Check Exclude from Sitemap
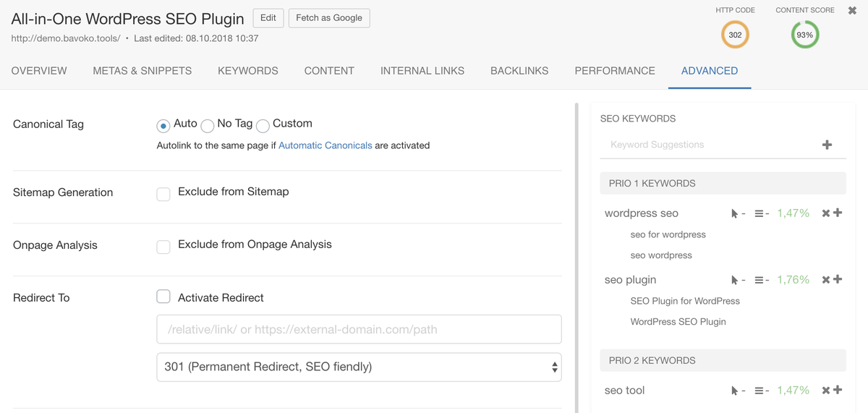 (163, 194)
